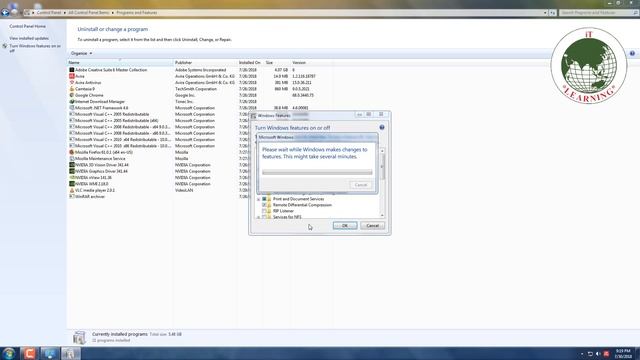
Task: Click shield icon beside Turn Windows features
Action: click(5, 46)
